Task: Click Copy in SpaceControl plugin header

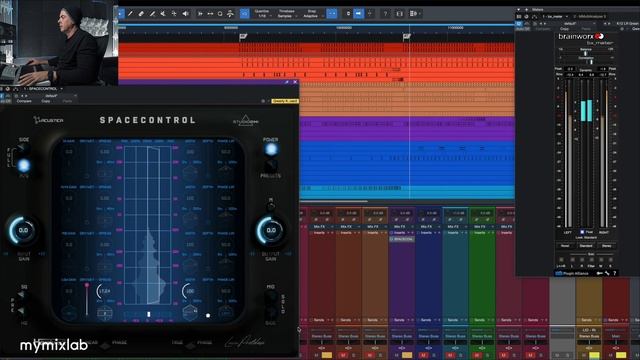Action: point(46,101)
